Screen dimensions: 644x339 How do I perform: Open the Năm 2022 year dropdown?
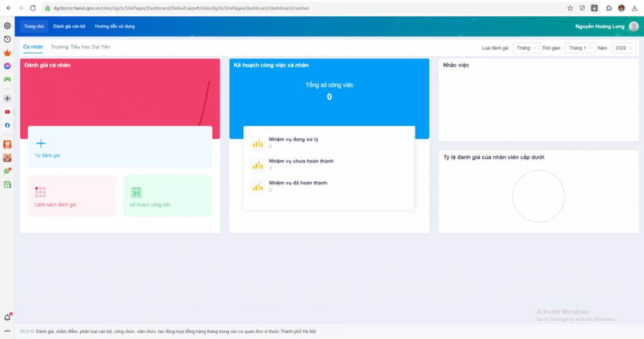click(624, 48)
